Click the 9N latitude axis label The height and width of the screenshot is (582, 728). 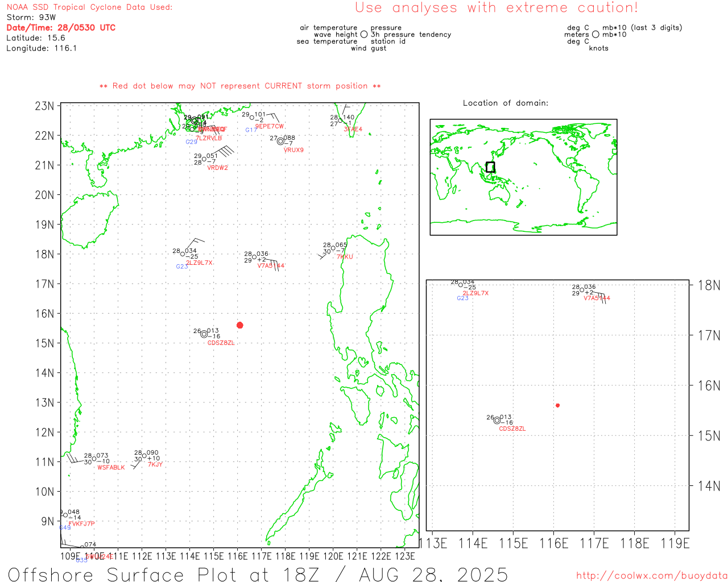pos(48,521)
